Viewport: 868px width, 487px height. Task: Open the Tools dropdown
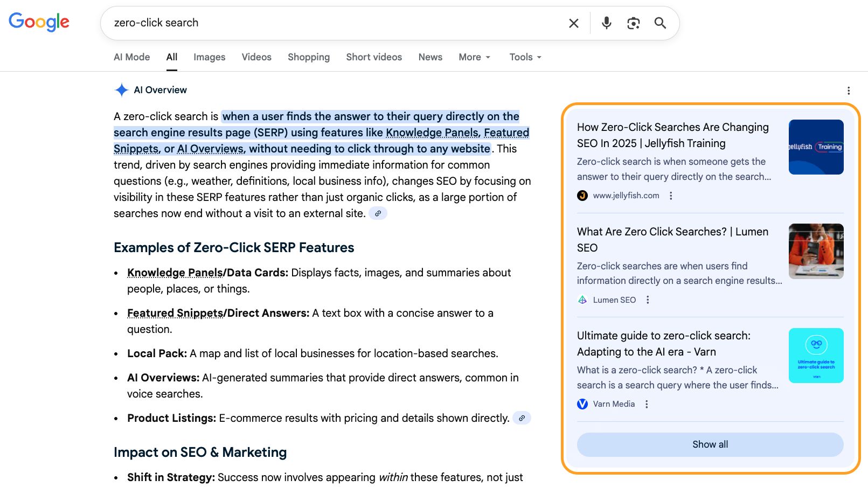524,57
